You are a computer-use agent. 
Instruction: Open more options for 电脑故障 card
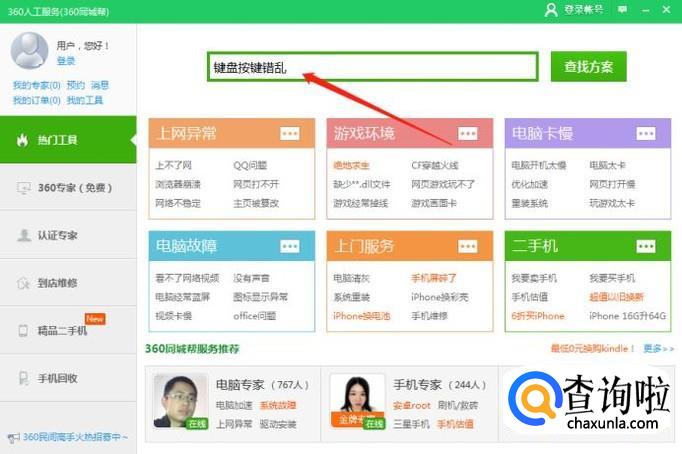290,247
